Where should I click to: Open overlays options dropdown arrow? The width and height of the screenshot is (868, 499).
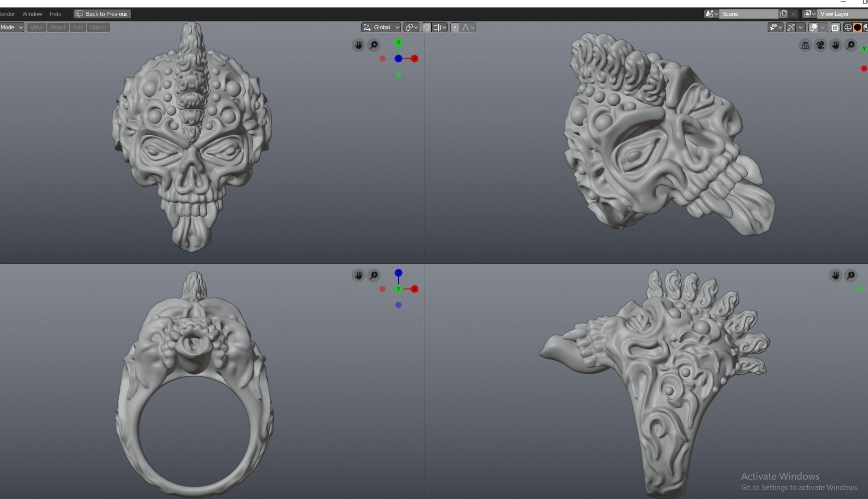coord(823,27)
